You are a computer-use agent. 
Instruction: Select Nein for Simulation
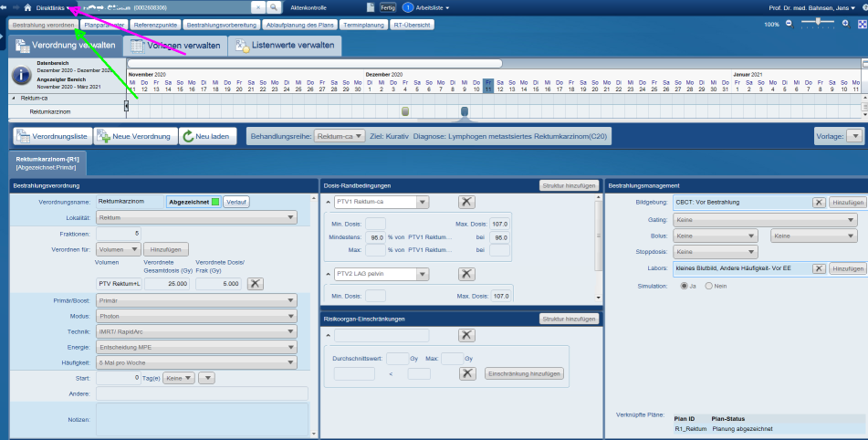708,286
